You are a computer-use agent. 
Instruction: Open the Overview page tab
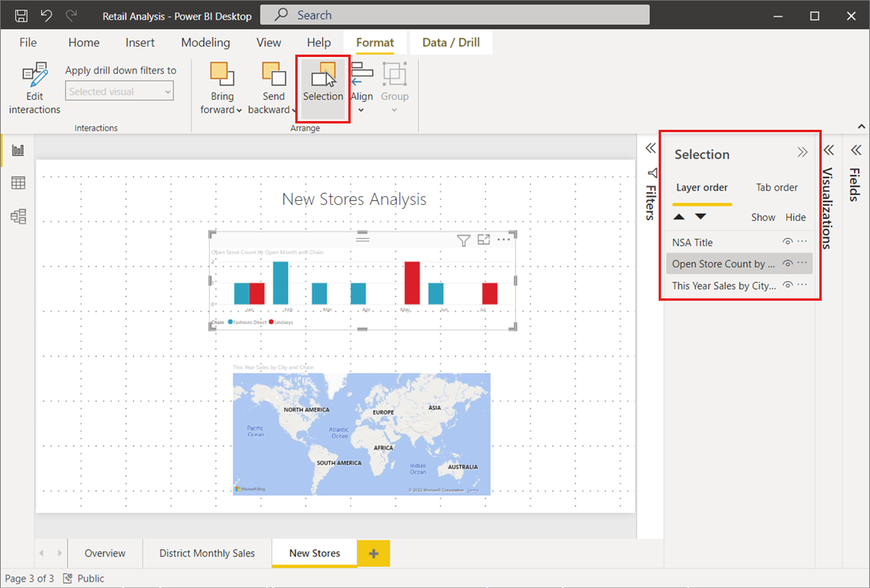point(104,553)
